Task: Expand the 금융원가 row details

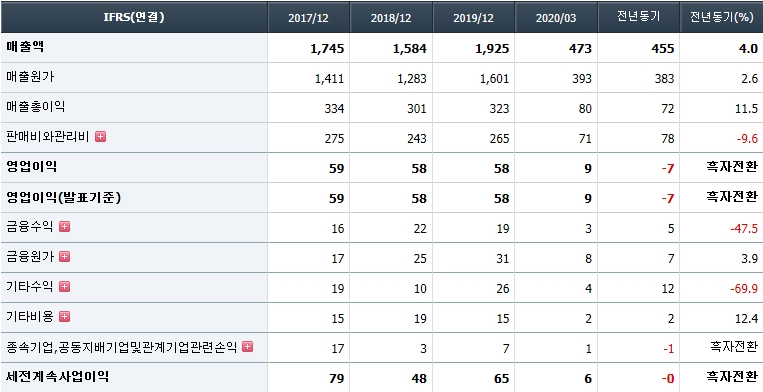Action: [x=65, y=257]
